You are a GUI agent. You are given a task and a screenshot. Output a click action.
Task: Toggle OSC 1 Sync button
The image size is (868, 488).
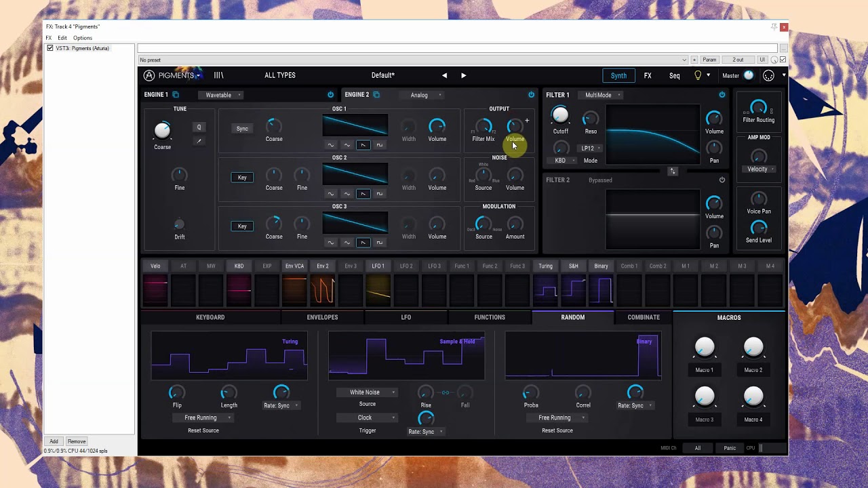pos(242,128)
